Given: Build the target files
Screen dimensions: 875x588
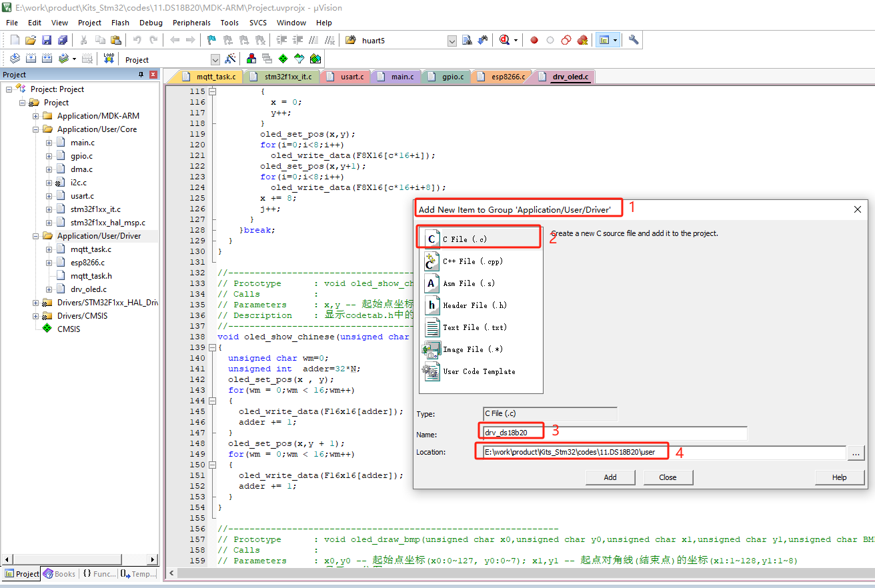Looking at the screenshot, I should click(x=31, y=59).
